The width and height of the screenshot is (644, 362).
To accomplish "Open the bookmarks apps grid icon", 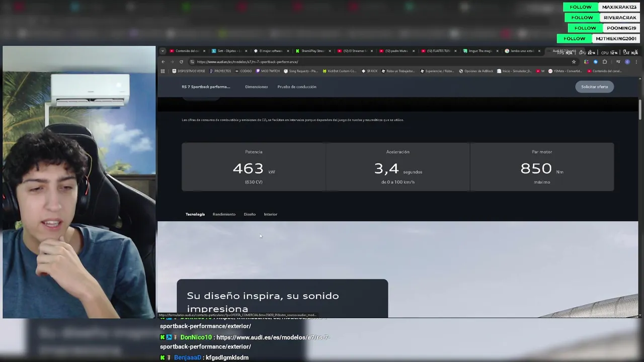I will [163, 71].
